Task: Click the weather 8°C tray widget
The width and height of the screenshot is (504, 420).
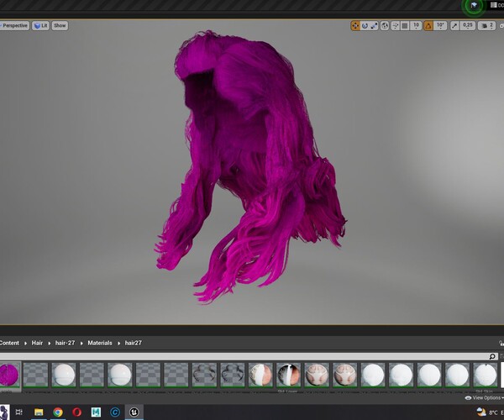Action: (488, 412)
